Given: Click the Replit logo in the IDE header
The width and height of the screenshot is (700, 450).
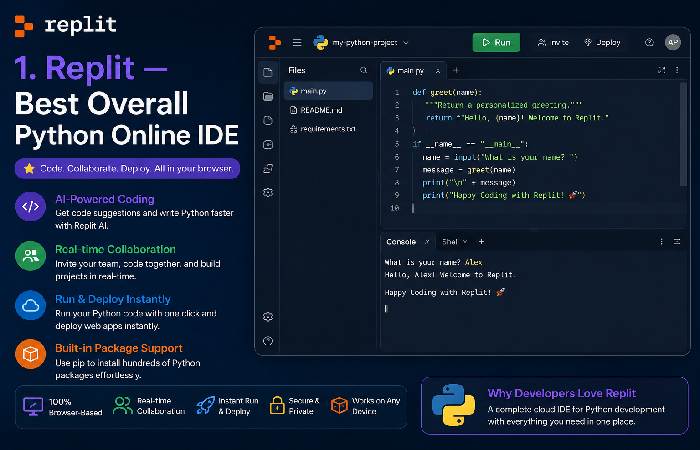Looking at the screenshot, I should click(274, 43).
